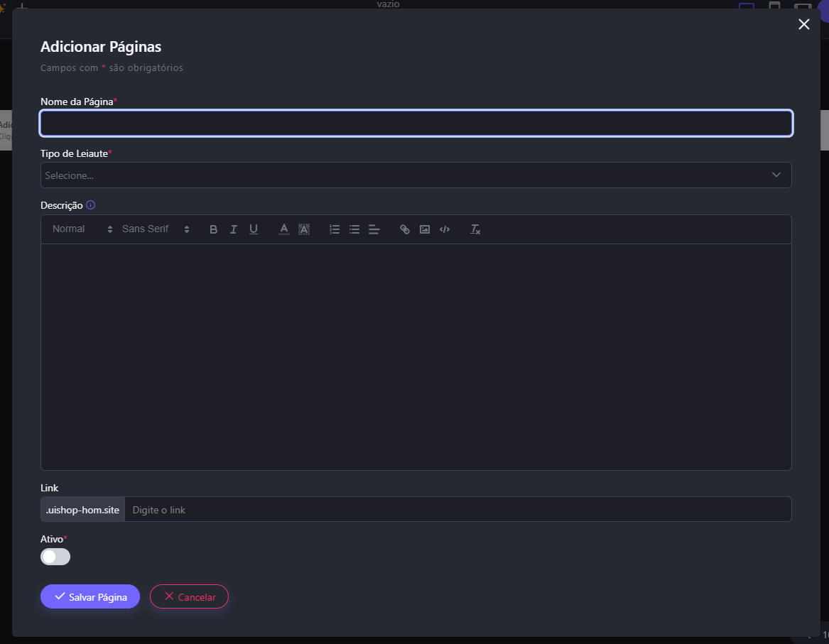
Task: Open the Tipo de Leiaute dropdown
Action: pyautogui.click(x=416, y=175)
